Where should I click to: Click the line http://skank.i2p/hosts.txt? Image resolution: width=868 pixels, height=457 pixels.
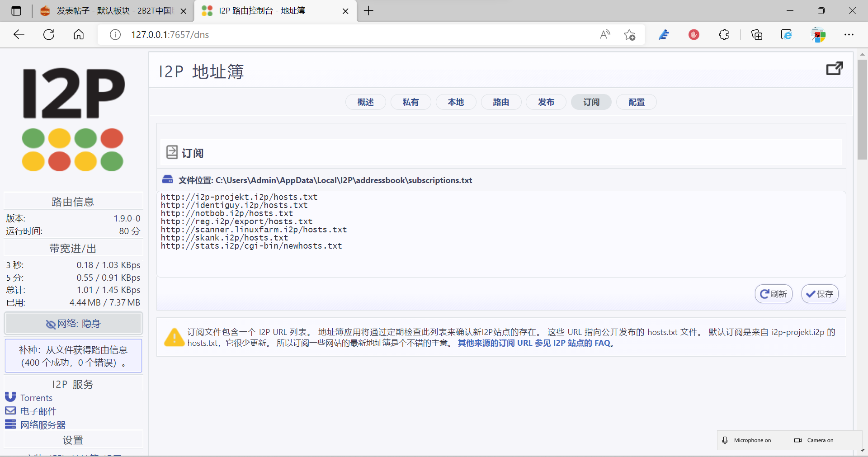(225, 238)
